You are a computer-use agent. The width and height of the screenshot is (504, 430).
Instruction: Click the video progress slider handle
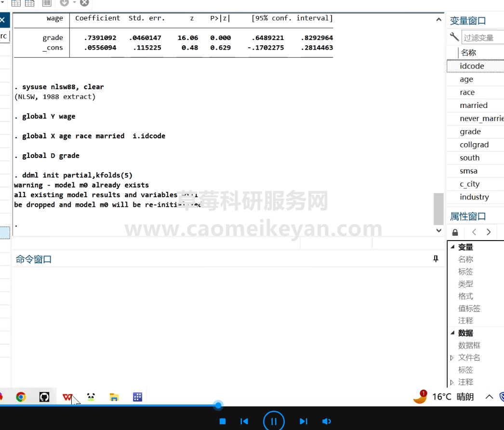click(x=218, y=405)
